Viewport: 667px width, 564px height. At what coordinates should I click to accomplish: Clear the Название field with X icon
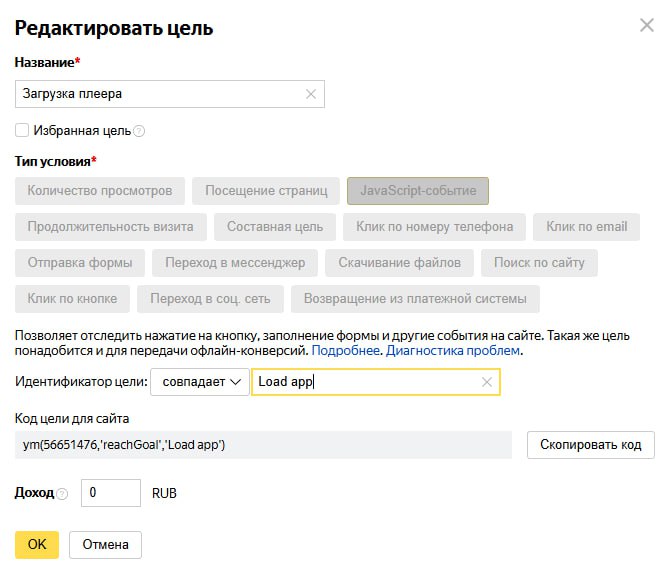click(311, 94)
